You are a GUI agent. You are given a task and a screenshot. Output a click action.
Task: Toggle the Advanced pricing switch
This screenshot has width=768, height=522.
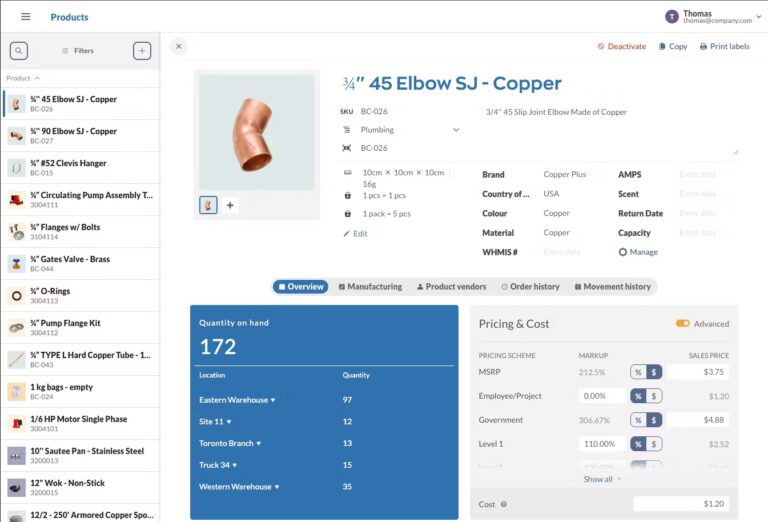click(683, 324)
